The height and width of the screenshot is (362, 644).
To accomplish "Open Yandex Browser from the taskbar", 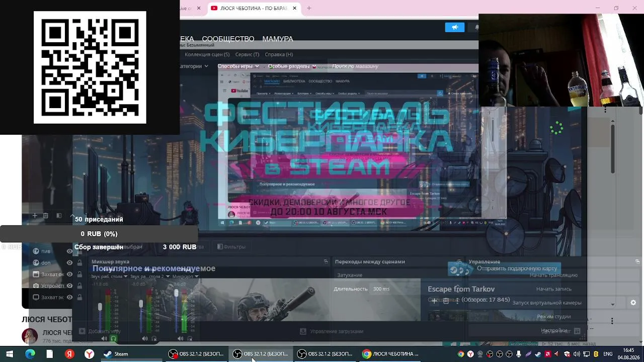I will pos(89,354).
